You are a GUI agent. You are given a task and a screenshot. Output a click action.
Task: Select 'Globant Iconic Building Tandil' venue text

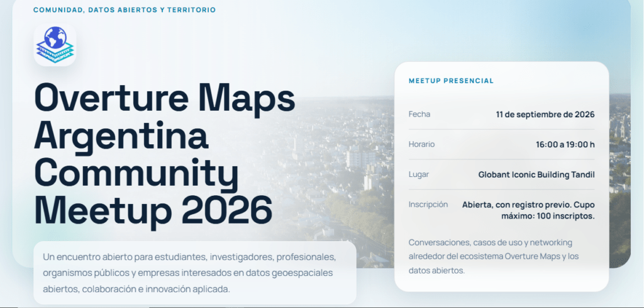click(536, 174)
